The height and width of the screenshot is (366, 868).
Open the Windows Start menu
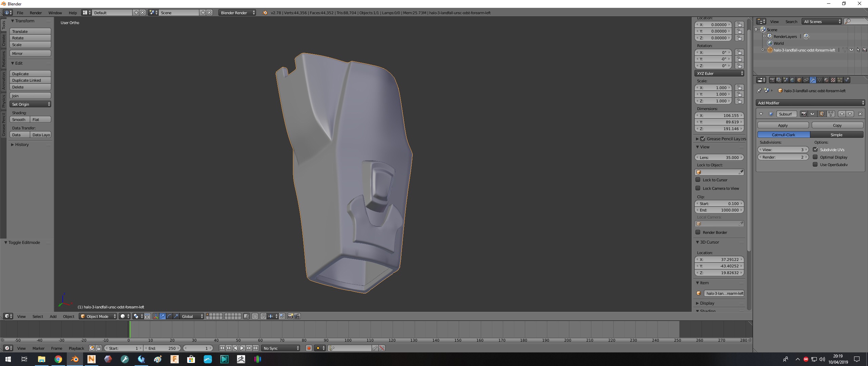(8, 359)
